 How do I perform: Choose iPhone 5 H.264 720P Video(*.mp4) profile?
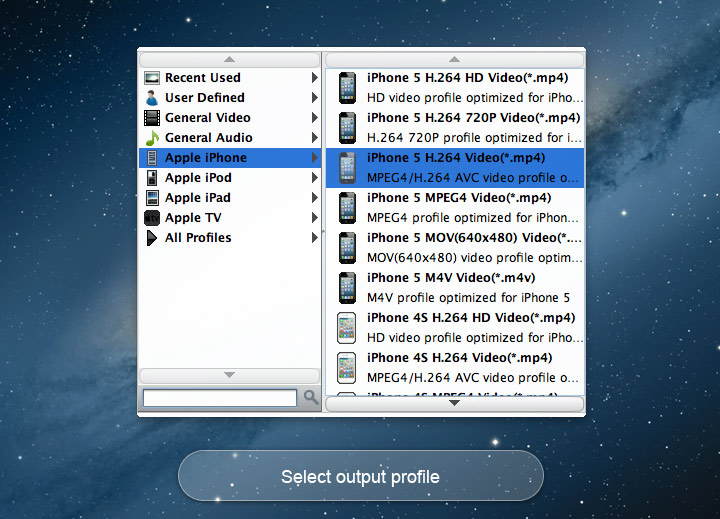coord(455,128)
